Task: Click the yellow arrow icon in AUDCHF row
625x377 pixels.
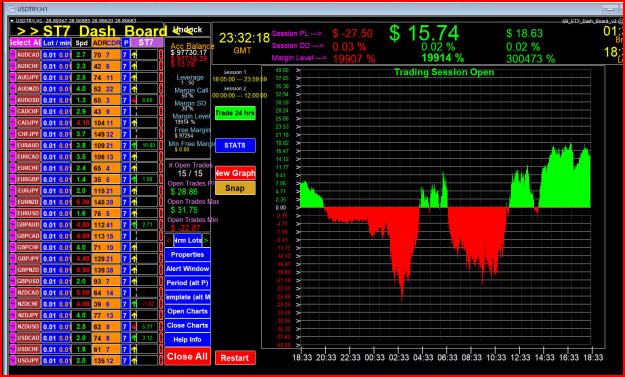Action: tap(134, 66)
